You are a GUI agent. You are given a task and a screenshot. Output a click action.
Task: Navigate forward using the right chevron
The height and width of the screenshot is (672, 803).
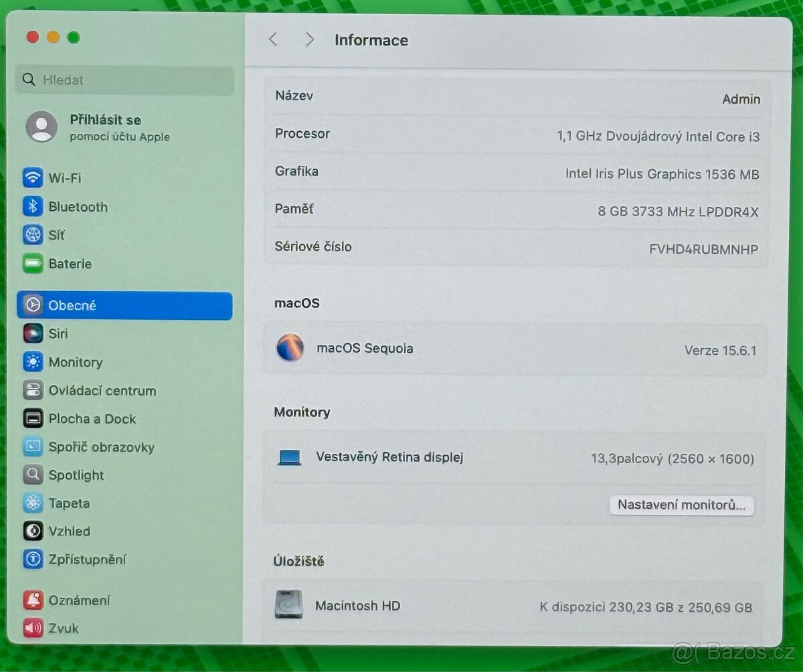[x=309, y=39]
